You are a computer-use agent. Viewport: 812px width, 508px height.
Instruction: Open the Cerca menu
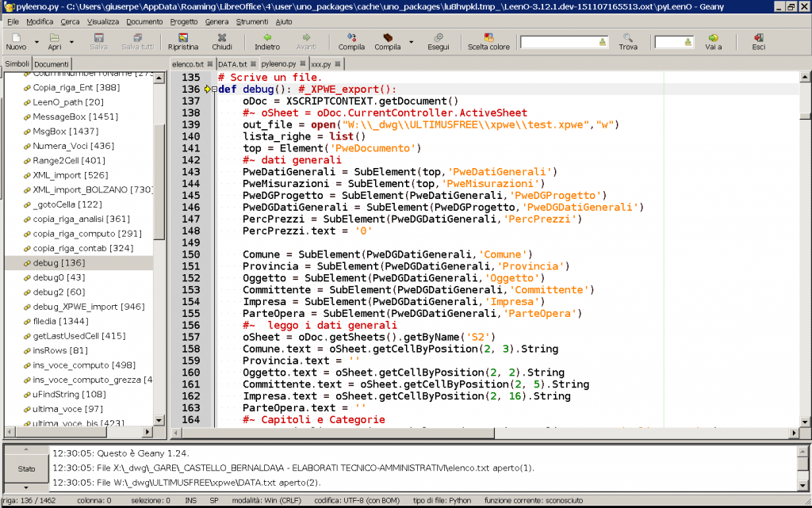(70, 21)
